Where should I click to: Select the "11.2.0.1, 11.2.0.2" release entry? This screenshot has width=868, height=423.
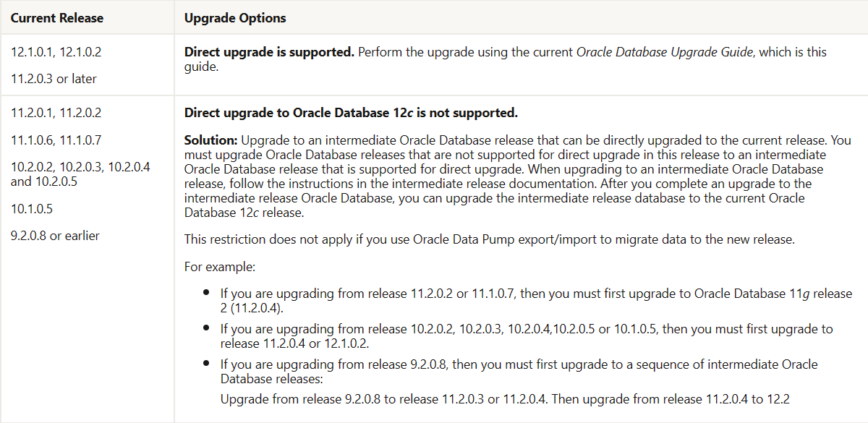pos(56,113)
